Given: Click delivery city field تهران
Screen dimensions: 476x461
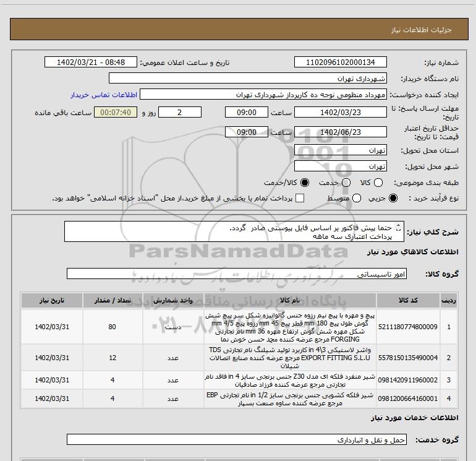Looking at the screenshot, I should pos(340,166).
